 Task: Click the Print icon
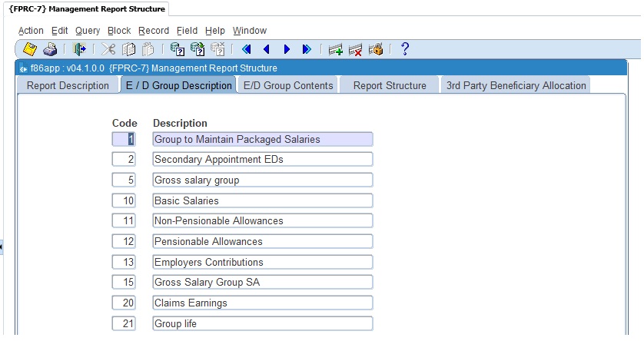[49, 49]
